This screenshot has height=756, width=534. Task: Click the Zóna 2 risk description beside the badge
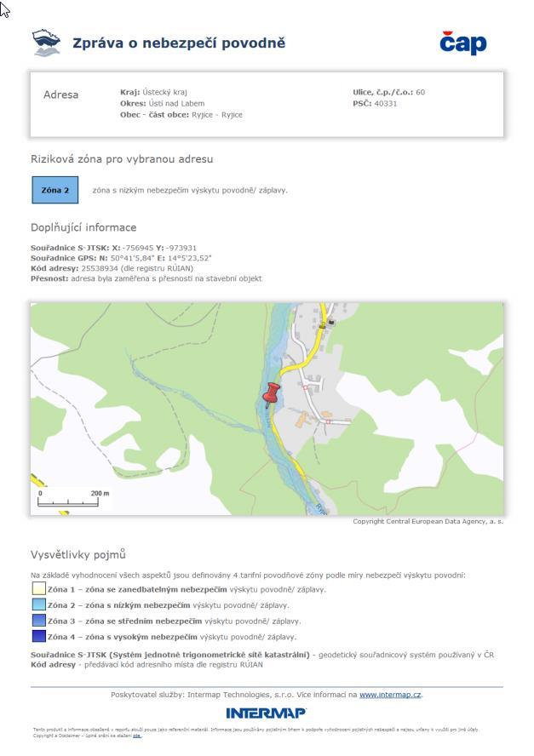point(190,191)
